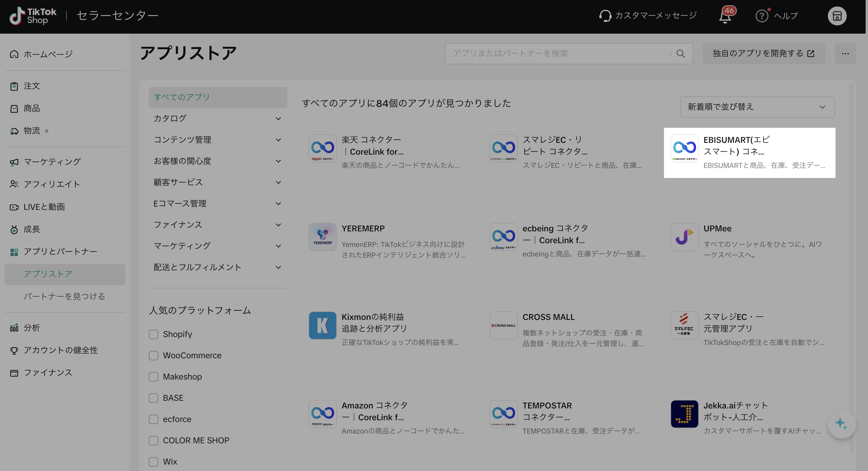Check the WooCommerce platform filter
The image size is (868, 471).
tap(154, 355)
